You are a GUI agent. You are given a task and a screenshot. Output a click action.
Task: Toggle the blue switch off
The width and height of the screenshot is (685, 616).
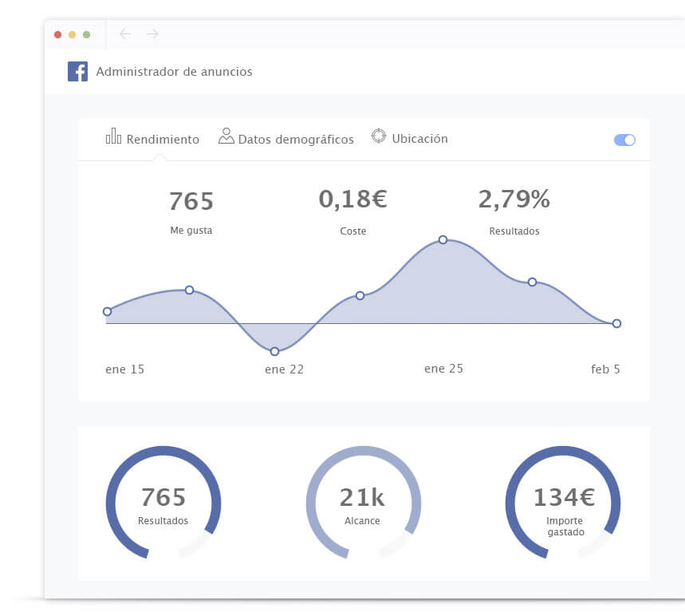point(624,140)
